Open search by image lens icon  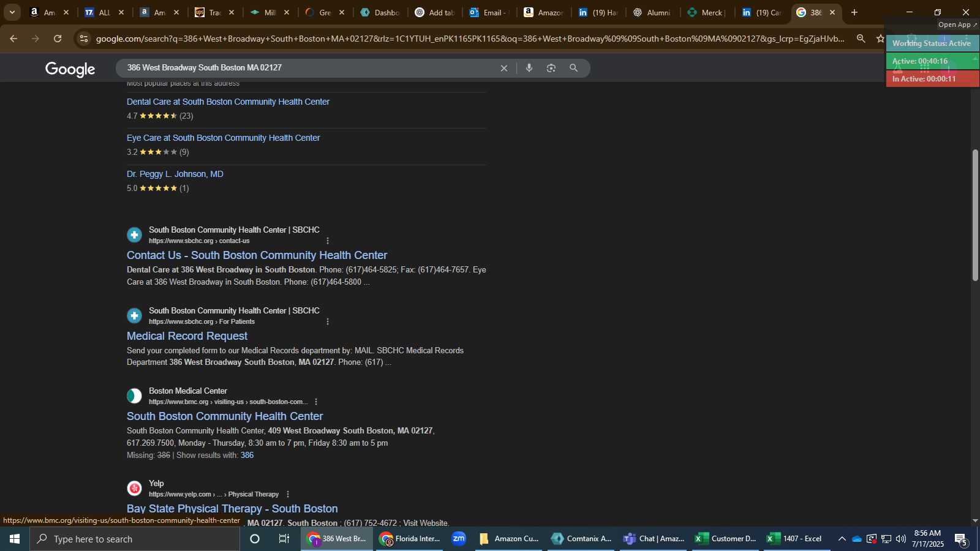(x=551, y=68)
